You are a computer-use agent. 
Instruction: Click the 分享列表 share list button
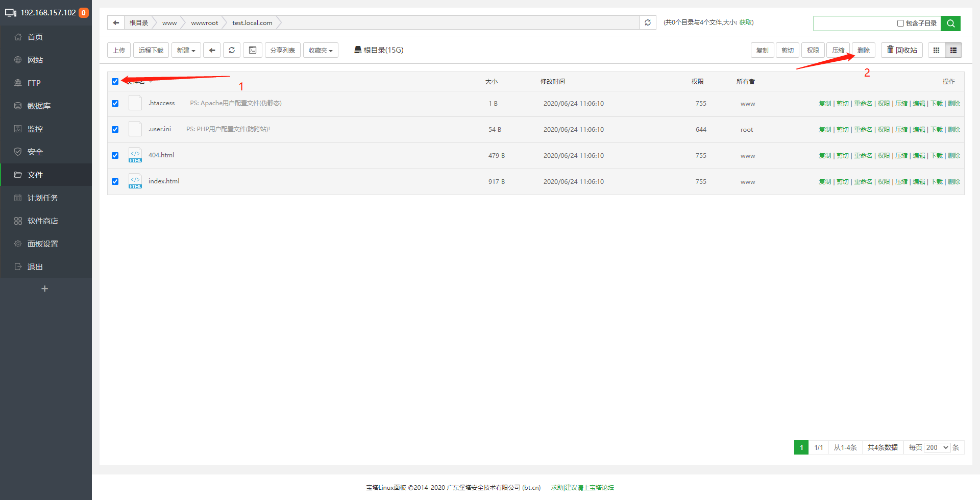coord(283,50)
